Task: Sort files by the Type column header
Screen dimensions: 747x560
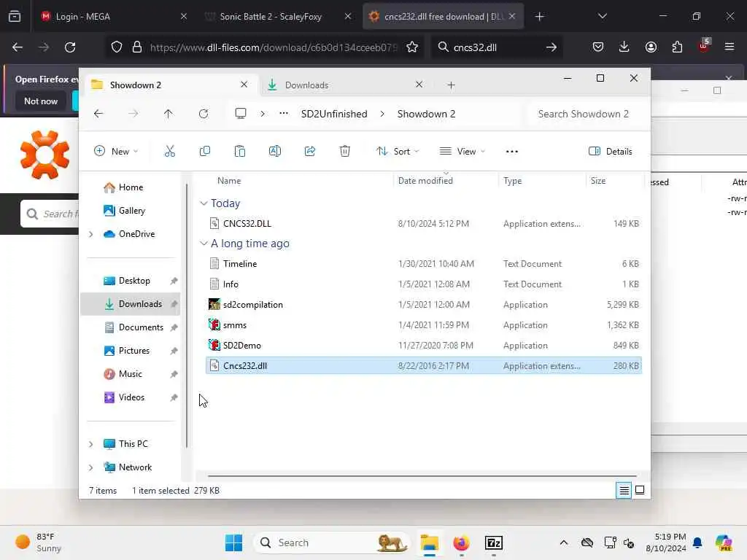Action: (513, 181)
